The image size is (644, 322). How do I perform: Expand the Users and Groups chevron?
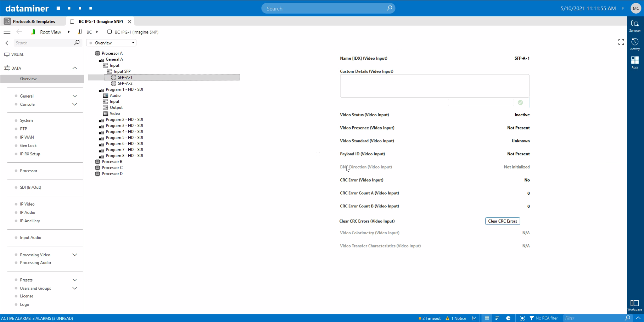75,288
